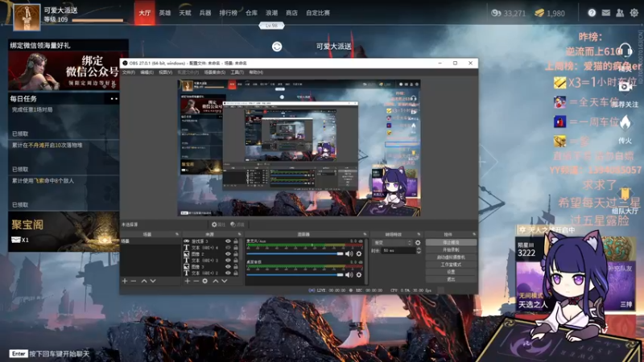Open source properties gear below sources list
Screen dimensions: 644x362
[205, 281]
